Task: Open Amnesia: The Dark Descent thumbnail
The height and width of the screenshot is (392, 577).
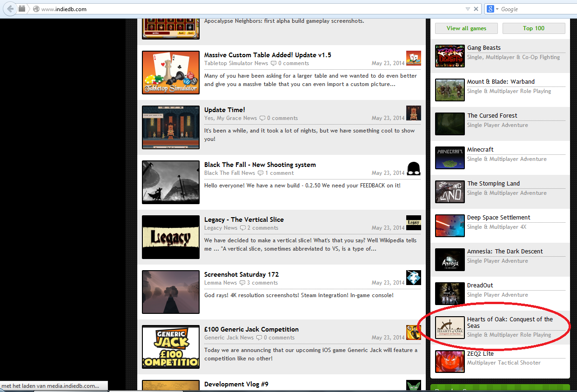Action: click(x=450, y=260)
